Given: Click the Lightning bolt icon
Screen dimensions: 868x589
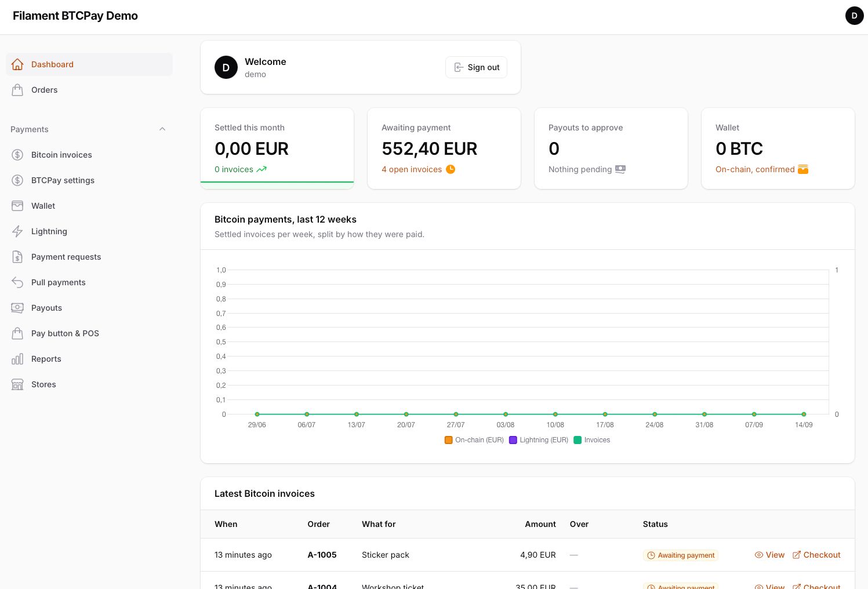Looking at the screenshot, I should pos(17,231).
